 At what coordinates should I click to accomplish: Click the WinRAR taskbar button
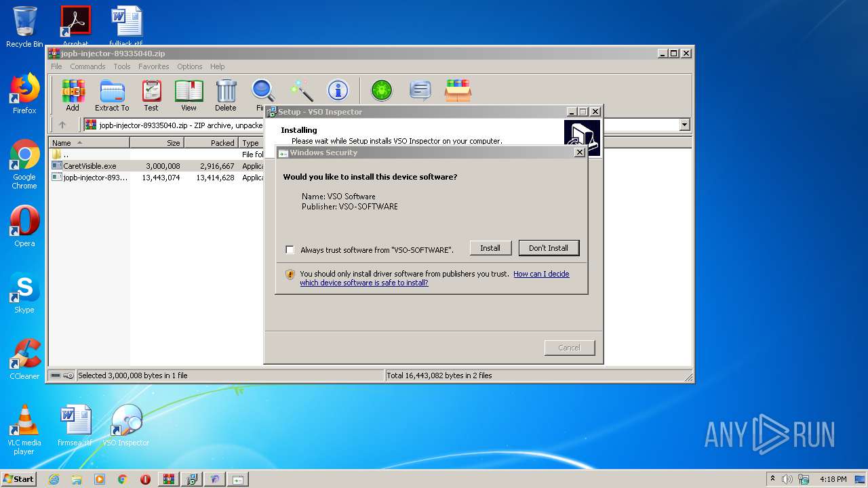point(168,479)
